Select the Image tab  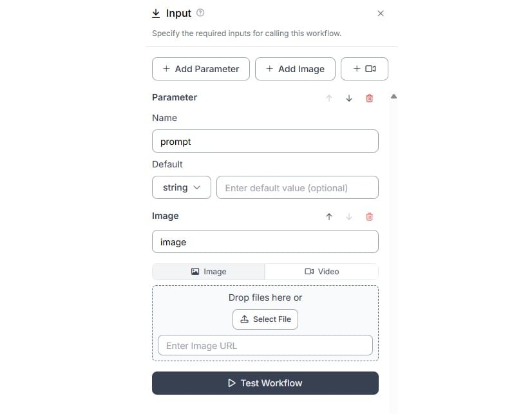pos(209,272)
